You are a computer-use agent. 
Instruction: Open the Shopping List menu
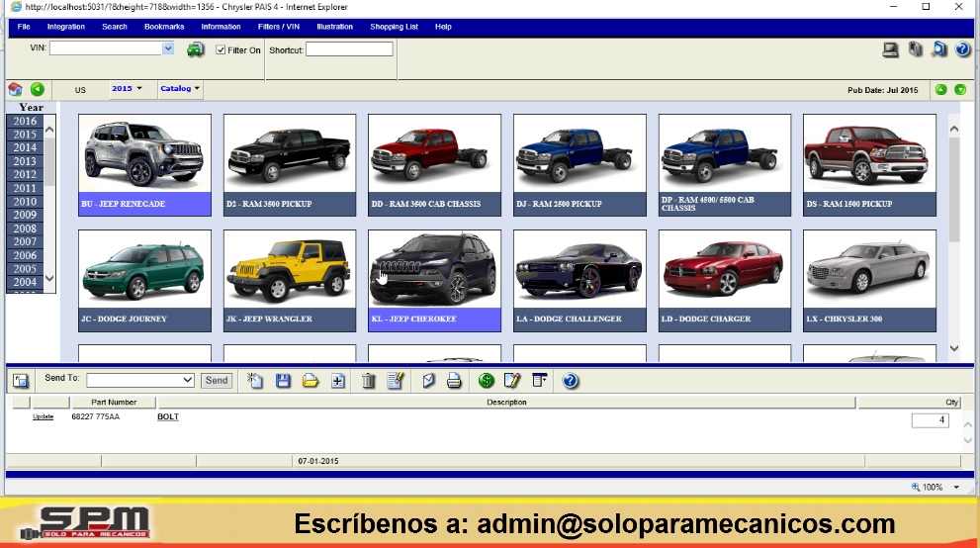click(394, 27)
